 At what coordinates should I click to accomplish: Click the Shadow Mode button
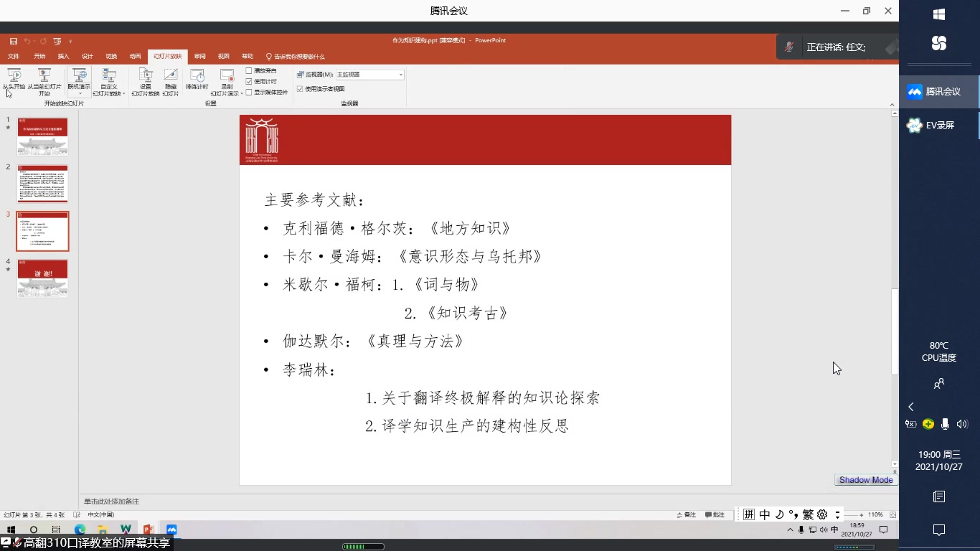tap(864, 479)
